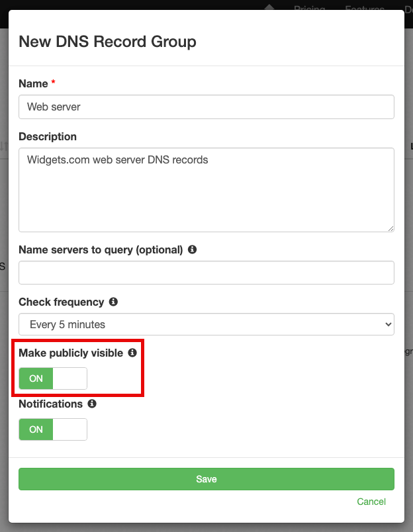Click the New DNS Record Group dialog title
Screen dimensions: 413x532
108,41
